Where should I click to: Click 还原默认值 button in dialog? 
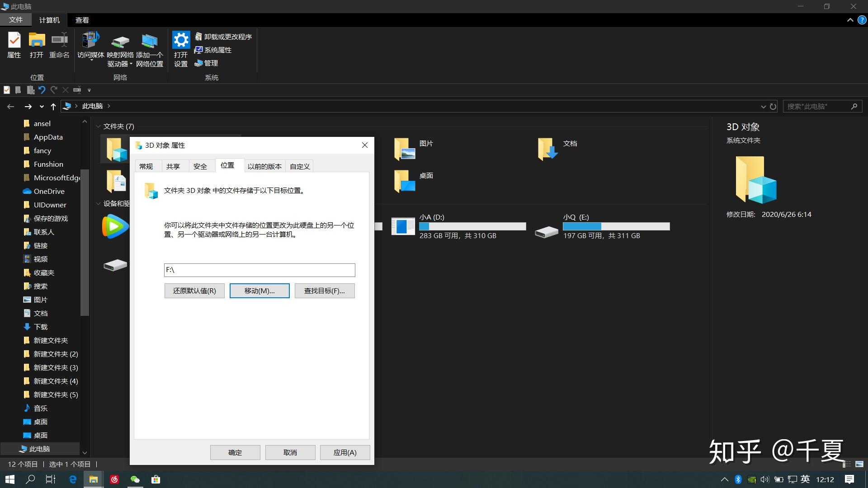tap(194, 290)
